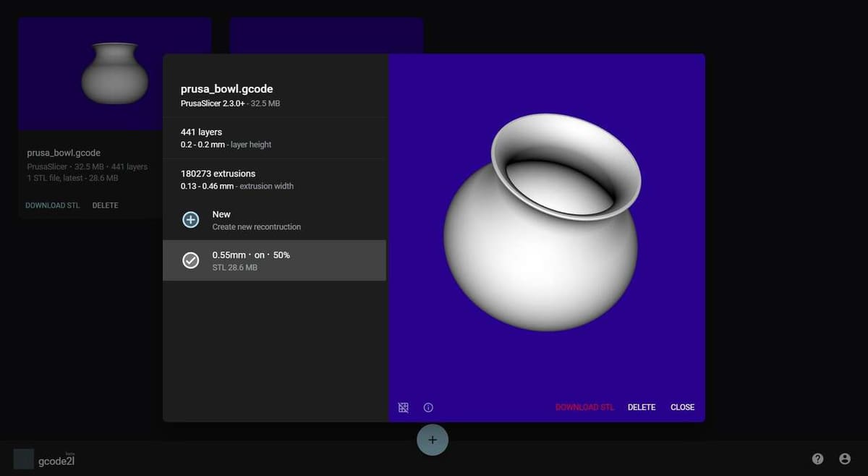Click the gcode2l logo icon

coord(24,459)
